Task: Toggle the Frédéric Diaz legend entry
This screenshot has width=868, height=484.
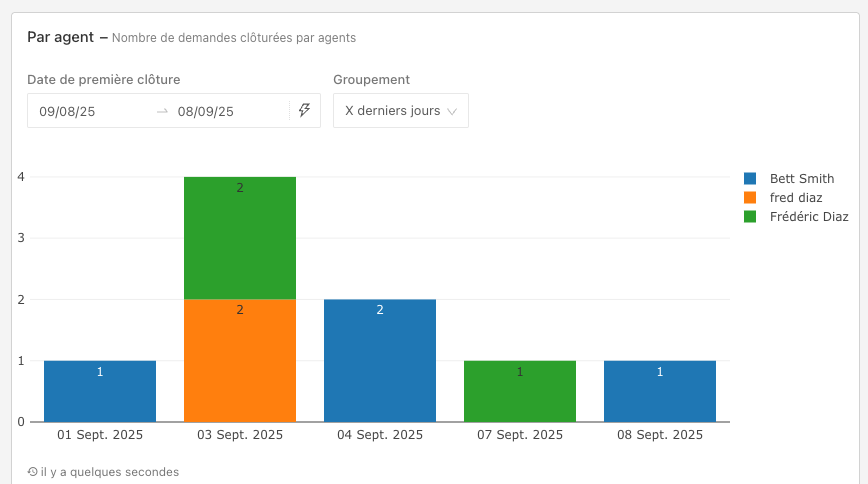Action: coord(808,216)
